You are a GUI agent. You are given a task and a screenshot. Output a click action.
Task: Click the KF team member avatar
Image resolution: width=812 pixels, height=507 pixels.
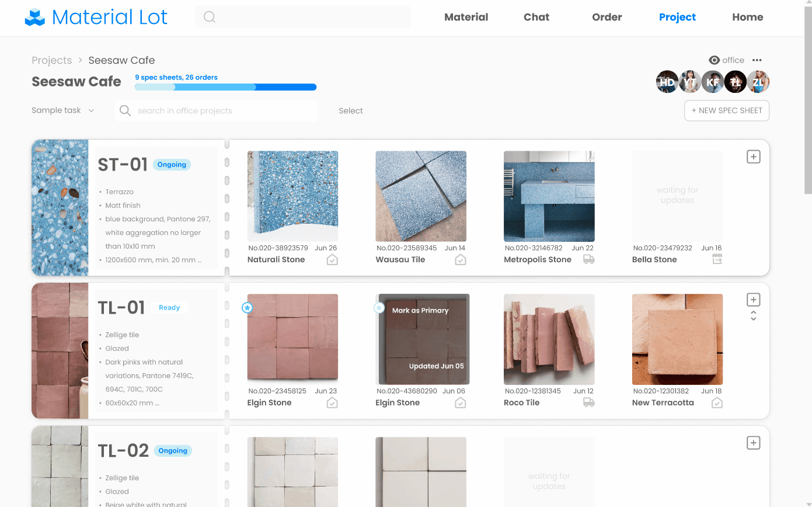pos(713,82)
